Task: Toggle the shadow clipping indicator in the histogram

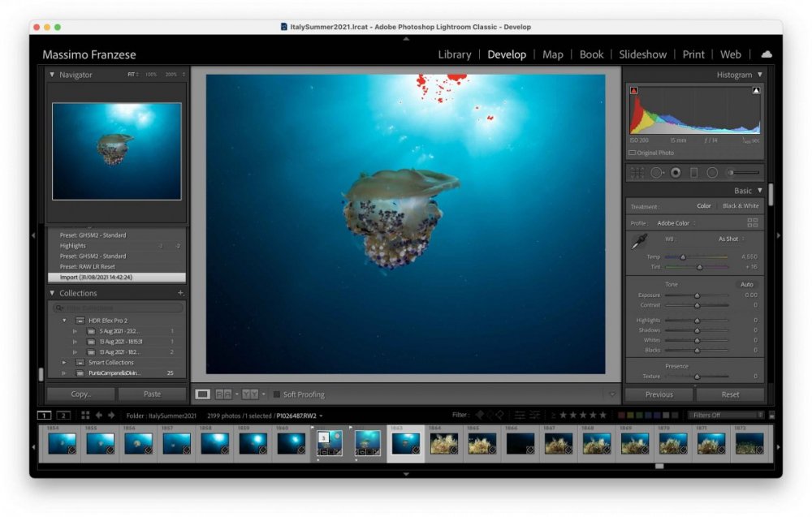Action: tap(634, 91)
